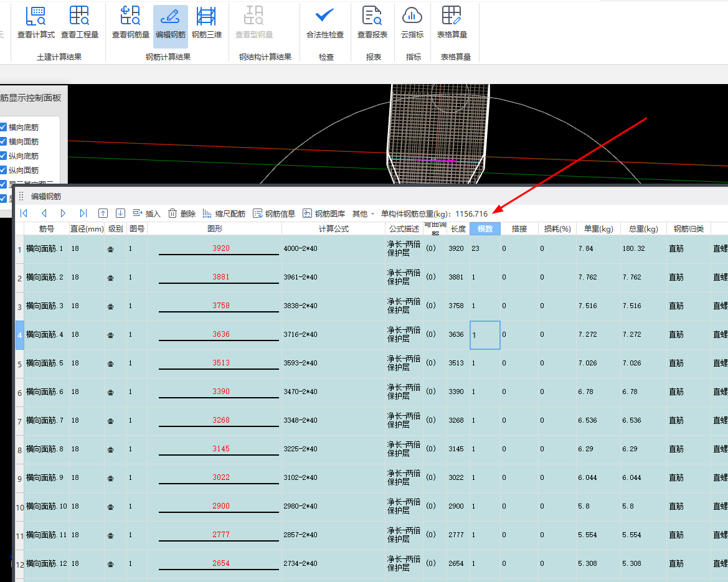Viewport: 728px width, 582px height.
Task: Expand the 其他 dropdown menu
Action: coord(363,214)
